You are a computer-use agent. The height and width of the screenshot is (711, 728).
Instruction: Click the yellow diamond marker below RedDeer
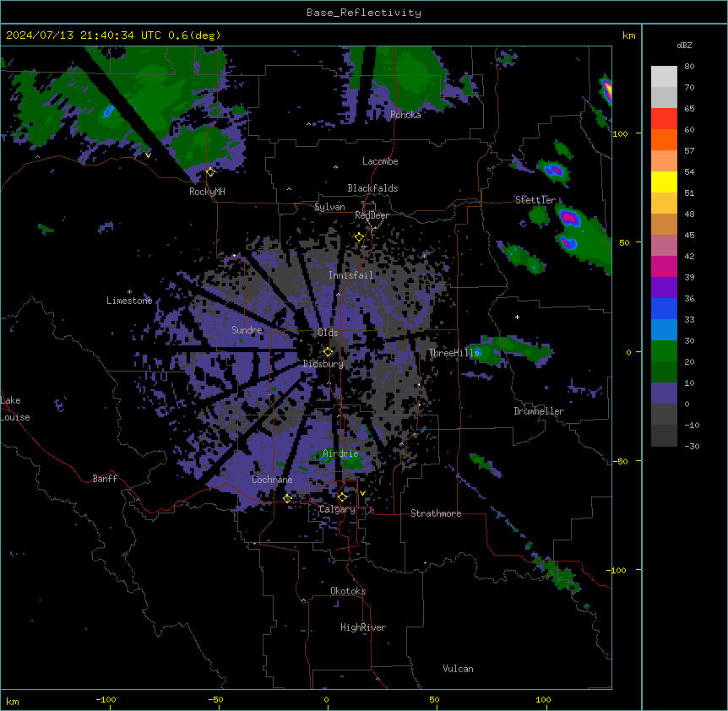click(x=359, y=237)
